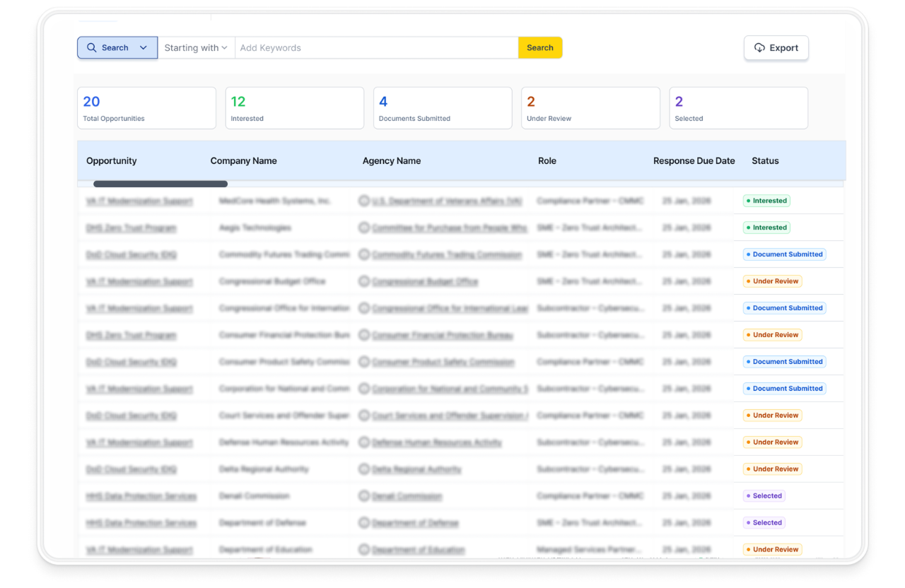Sort by the Opportunity column header
Image resolution: width=905 pixels, height=588 pixels.
click(112, 161)
